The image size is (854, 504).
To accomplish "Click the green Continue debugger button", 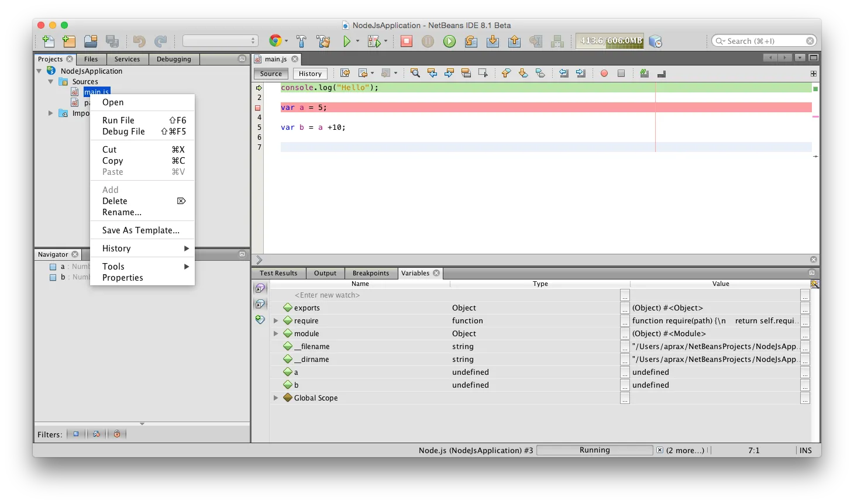I will pyautogui.click(x=449, y=41).
